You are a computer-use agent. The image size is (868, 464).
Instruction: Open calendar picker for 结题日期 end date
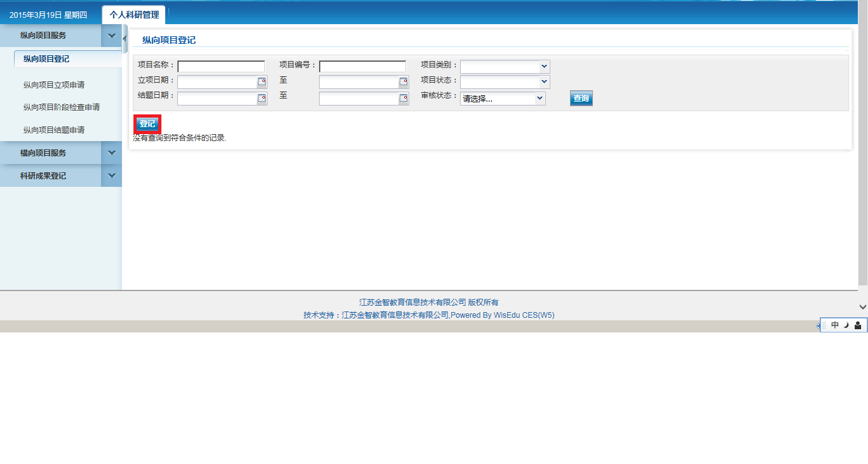403,99
